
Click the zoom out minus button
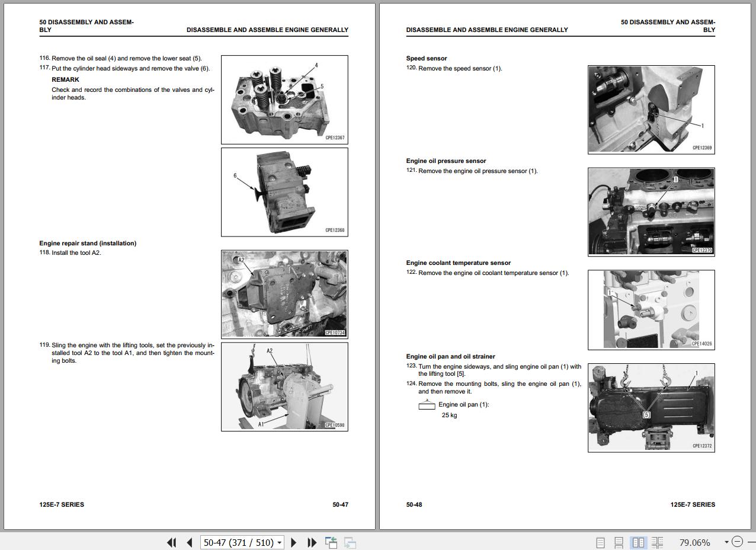click(x=737, y=542)
